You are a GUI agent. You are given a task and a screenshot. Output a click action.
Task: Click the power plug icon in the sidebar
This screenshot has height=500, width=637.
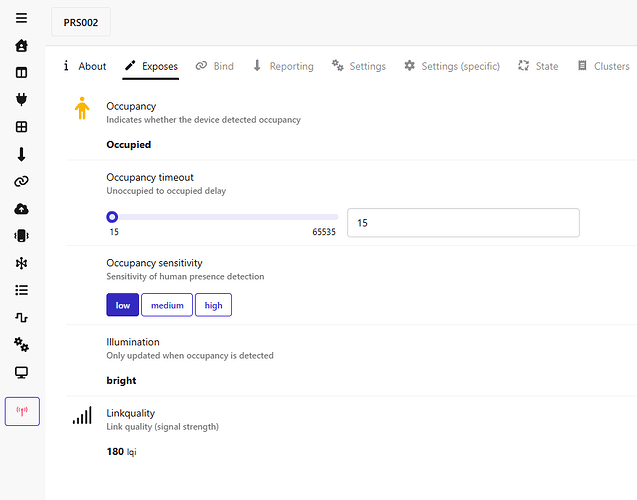click(x=21, y=99)
